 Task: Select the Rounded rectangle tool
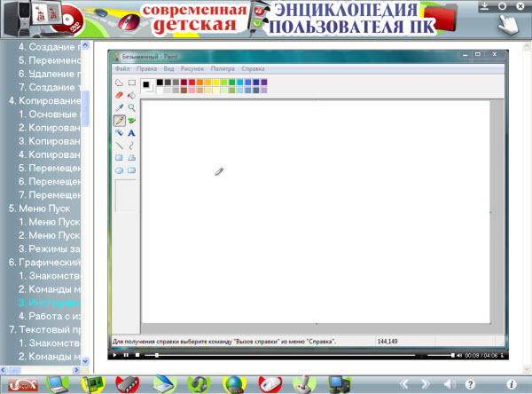pyautogui.click(x=131, y=170)
